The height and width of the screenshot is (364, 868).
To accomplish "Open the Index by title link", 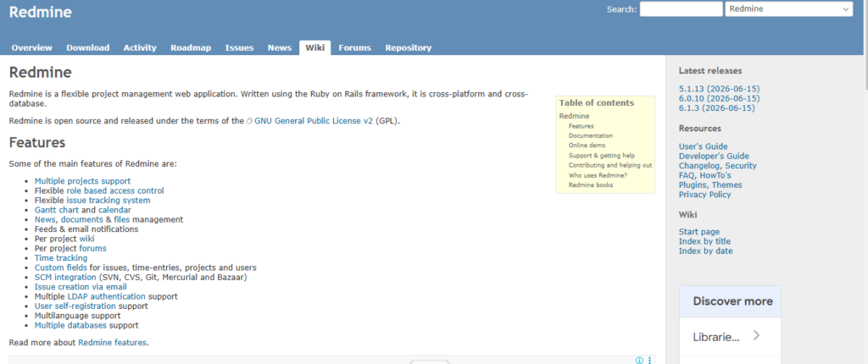I will tap(704, 241).
